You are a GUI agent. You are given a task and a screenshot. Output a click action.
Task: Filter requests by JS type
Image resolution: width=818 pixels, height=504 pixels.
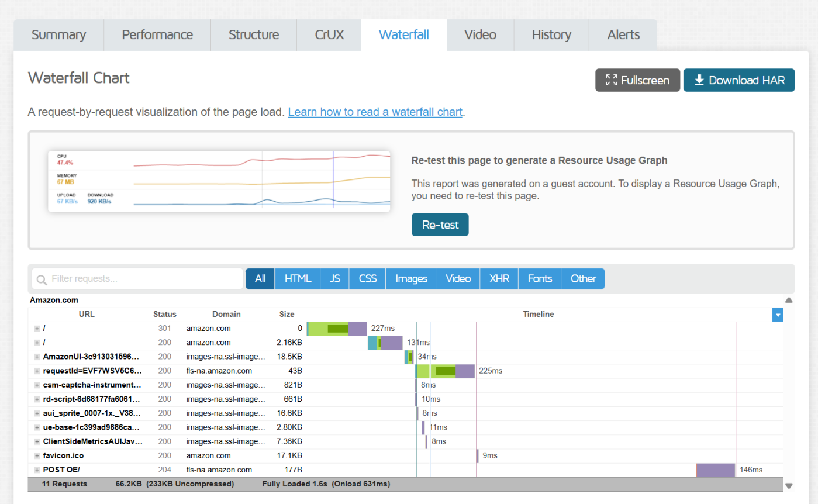pyautogui.click(x=334, y=279)
